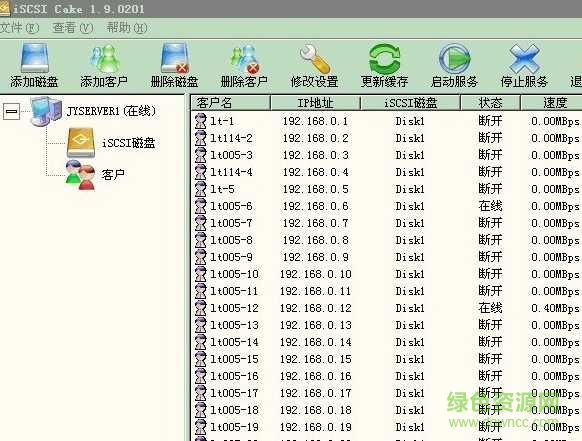
Task: Click user icon beside lt005-6
Action: (200, 206)
